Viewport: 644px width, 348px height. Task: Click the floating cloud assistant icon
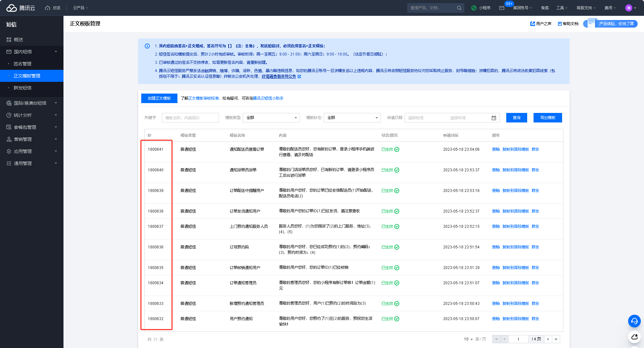click(634, 337)
